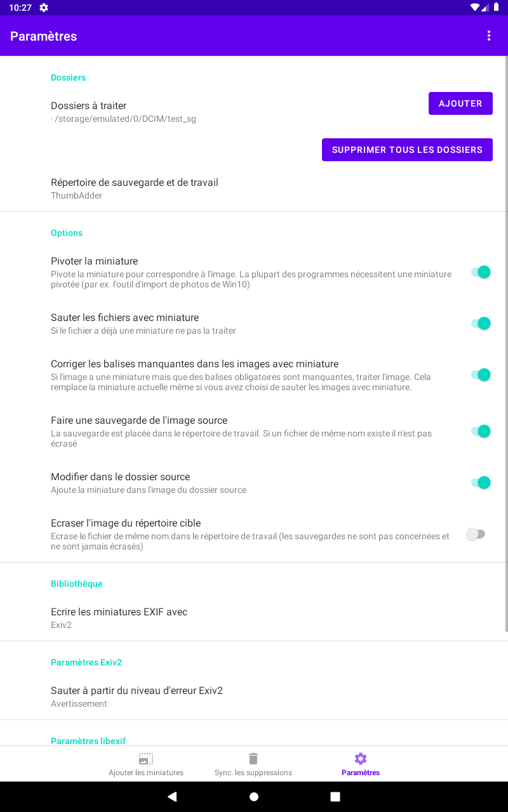This screenshot has width=508, height=812.
Task: Switch to Ajouter les miniatures tab label
Action: [x=146, y=773]
